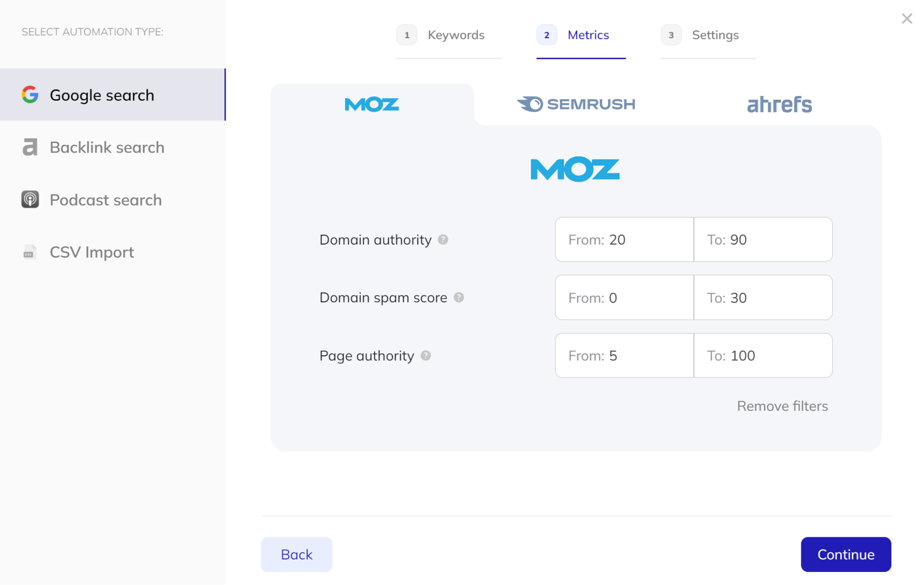The height and width of the screenshot is (585, 924).
Task: Click step number 3 badge
Action: [x=671, y=35]
